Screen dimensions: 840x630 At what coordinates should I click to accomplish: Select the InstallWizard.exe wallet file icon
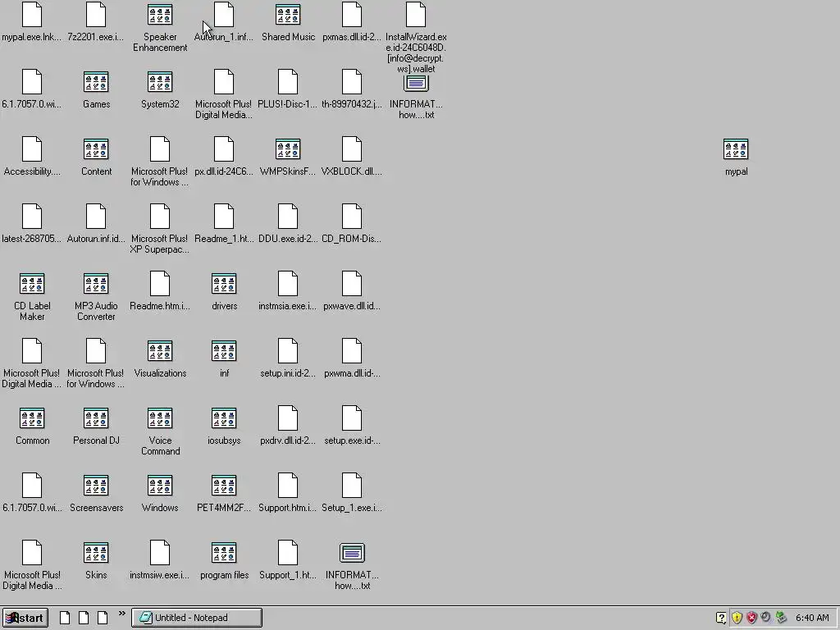[416, 15]
